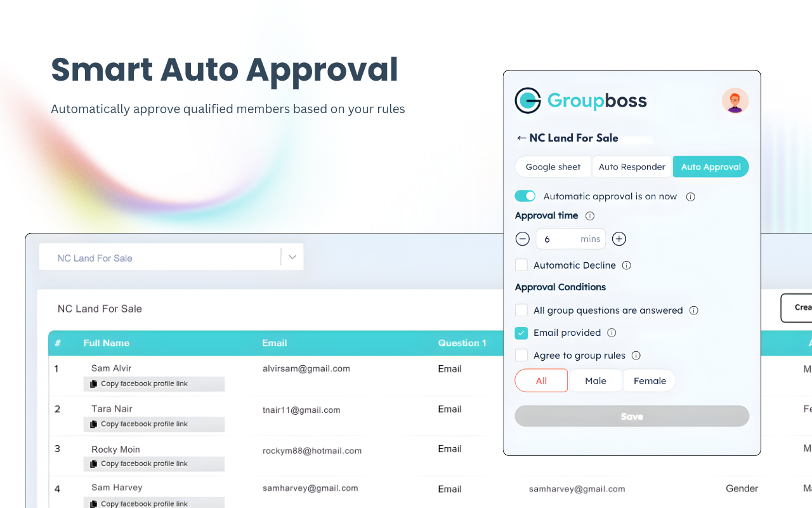Click the Gender cell in row 4
Image resolution: width=812 pixels, height=508 pixels.
[x=742, y=488]
